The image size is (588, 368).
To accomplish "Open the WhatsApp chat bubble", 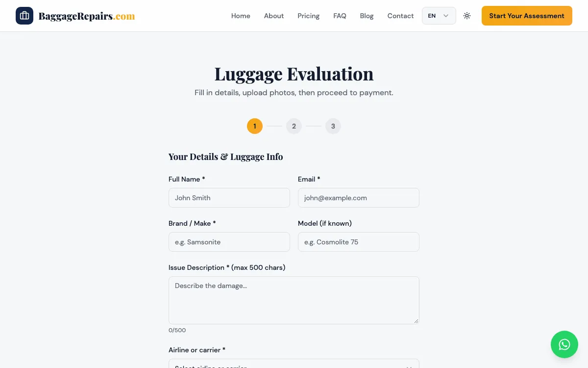I will (x=564, y=344).
